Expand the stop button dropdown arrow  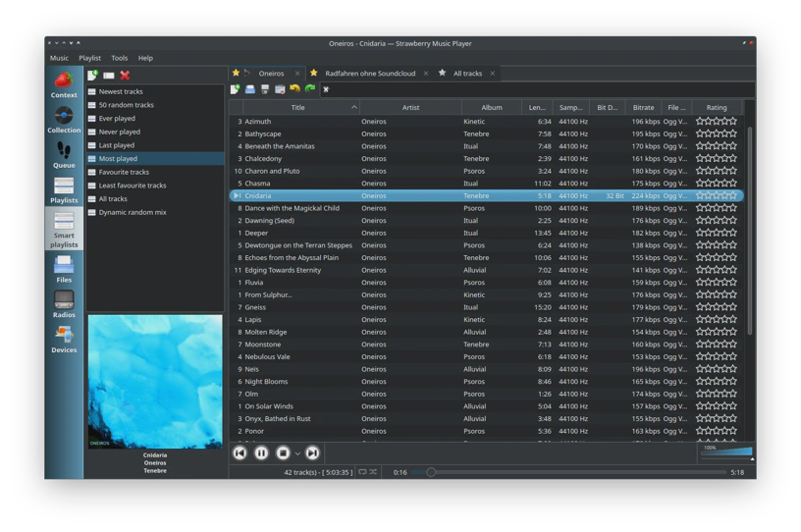point(297,453)
